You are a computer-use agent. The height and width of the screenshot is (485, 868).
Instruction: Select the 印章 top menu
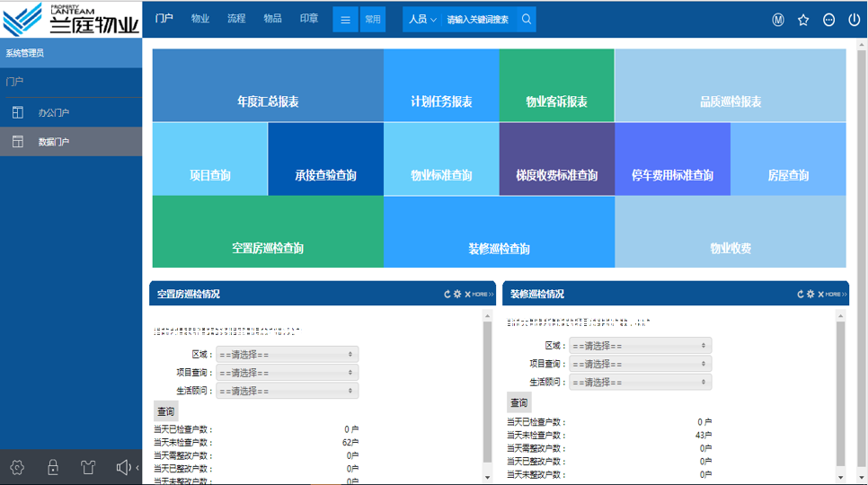[309, 18]
